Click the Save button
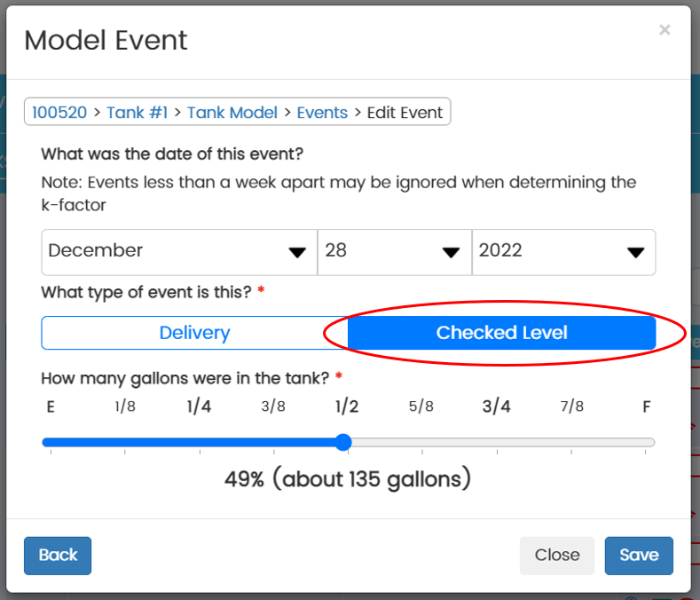Viewport: 700px width, 600px height. (639, 556)
